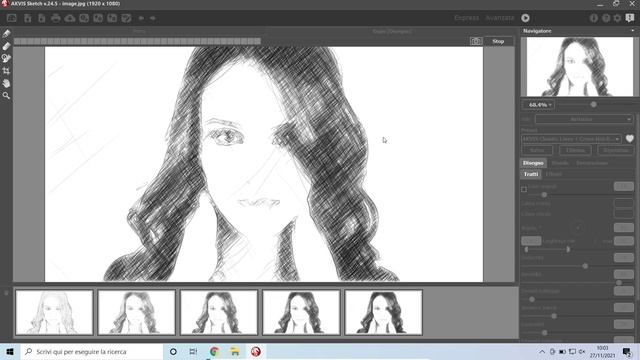Select the History Brush tool
The width and height of the screenshot is (640, 360).
(x=6, y=58)
